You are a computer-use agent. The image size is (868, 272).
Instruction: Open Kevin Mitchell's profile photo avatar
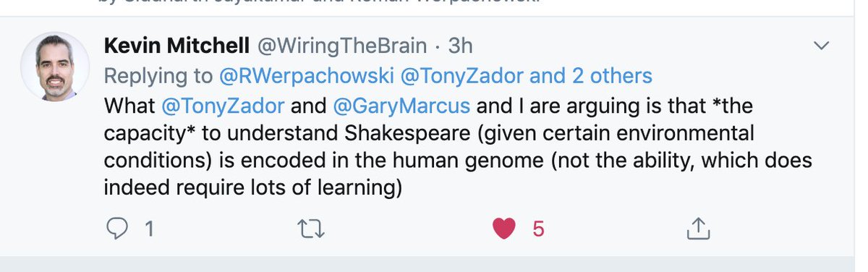click(55, 66)
